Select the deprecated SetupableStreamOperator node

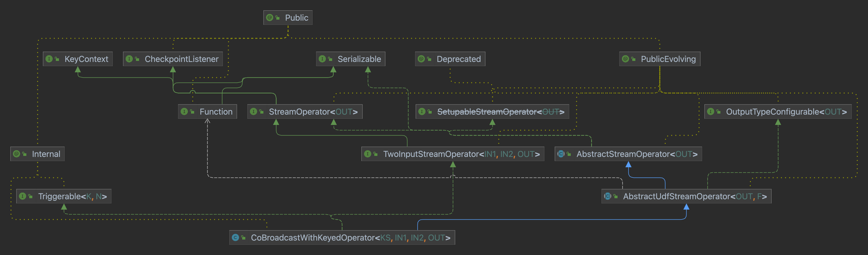pyautogui.click(x=500, y=112)
